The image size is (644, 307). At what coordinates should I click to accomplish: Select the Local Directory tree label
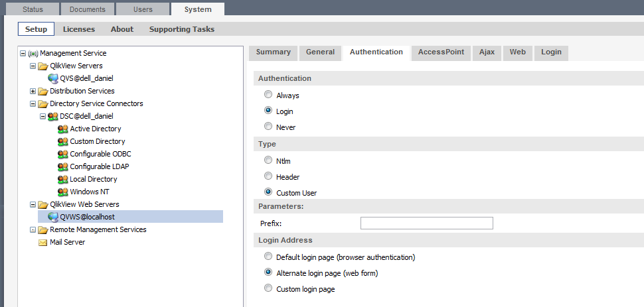coord(93,179)
